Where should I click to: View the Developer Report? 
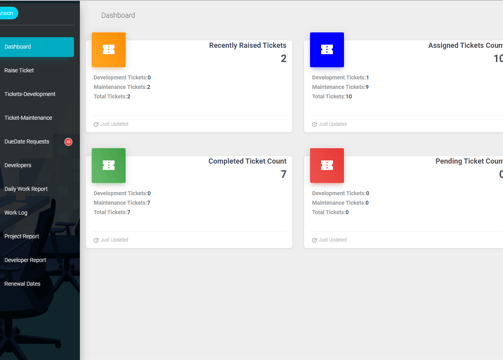coord(25,260)
